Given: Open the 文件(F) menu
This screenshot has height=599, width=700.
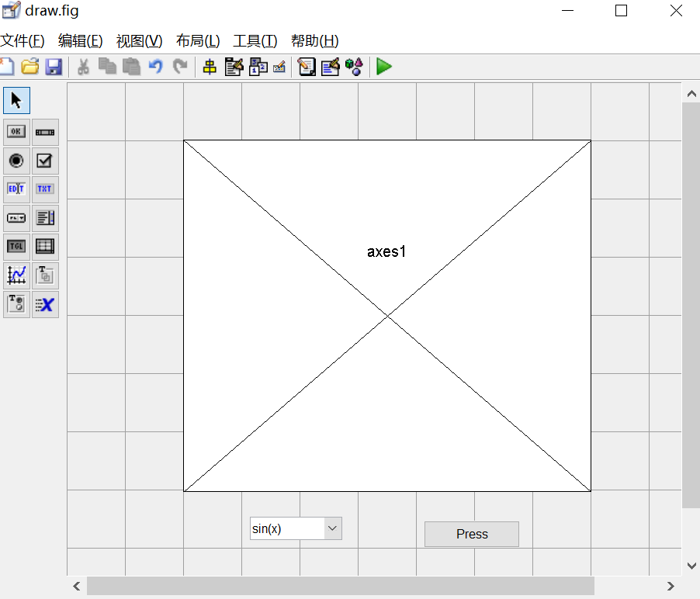Looking at the screenshot, I should [23, 41].
